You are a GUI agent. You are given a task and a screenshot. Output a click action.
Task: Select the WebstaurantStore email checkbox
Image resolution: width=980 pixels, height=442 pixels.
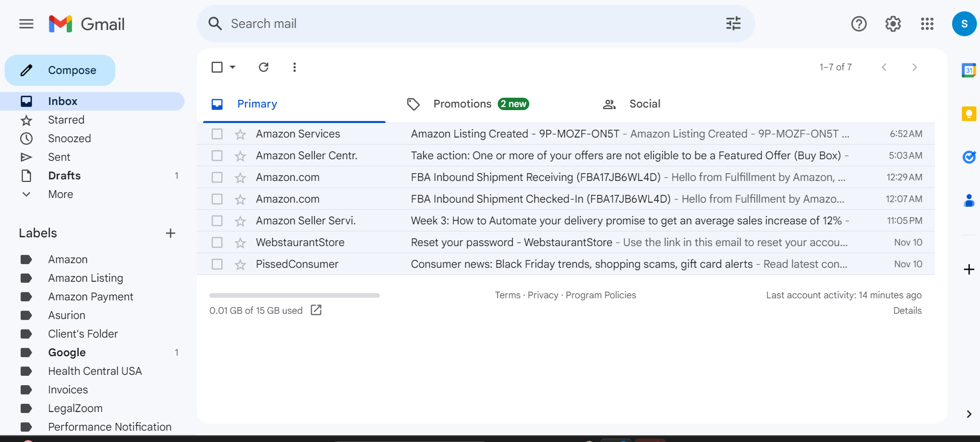coord(217,242)
